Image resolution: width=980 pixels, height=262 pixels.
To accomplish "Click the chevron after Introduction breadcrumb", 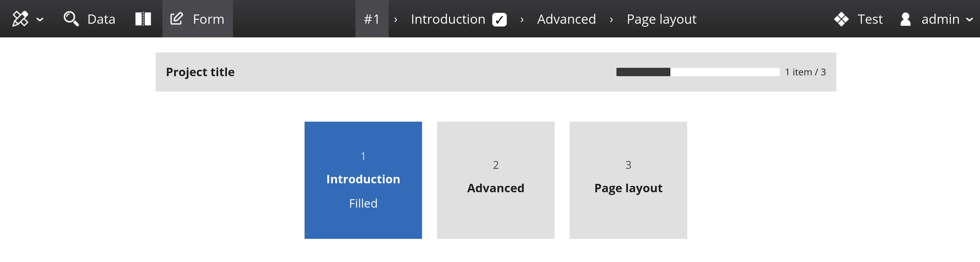I will point(522,19).
